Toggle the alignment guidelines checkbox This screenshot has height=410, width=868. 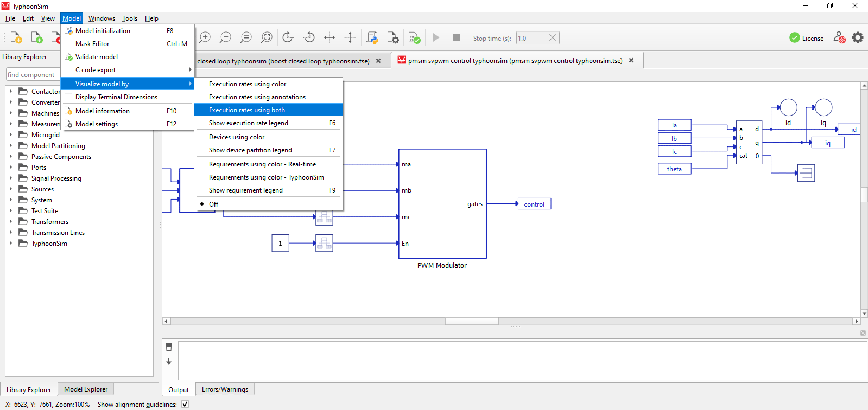click(x=185, y=404)
